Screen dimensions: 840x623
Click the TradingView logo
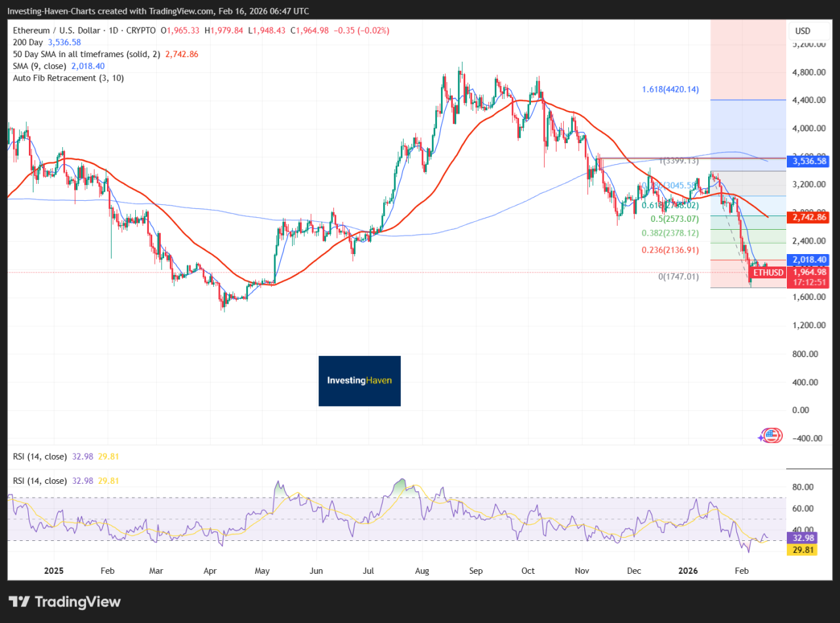[x=64, y=601]
